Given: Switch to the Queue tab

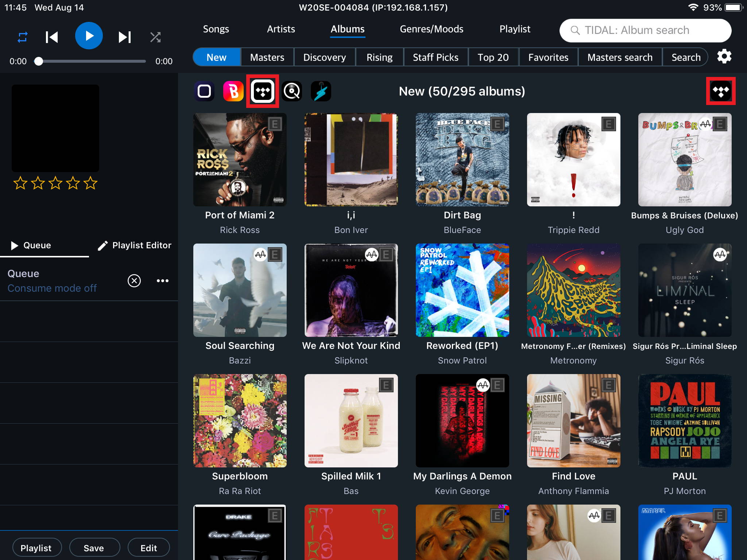Looking at the screenshot, I should 44,245.
